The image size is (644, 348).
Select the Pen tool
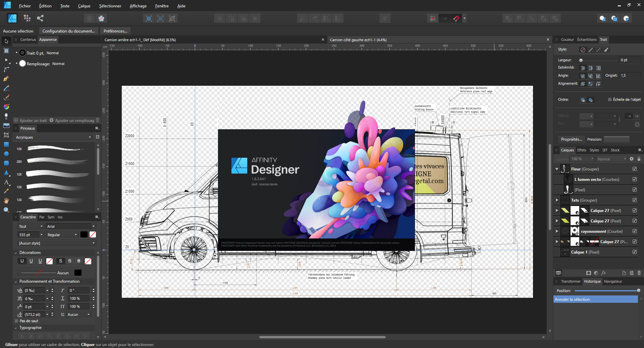6,79
